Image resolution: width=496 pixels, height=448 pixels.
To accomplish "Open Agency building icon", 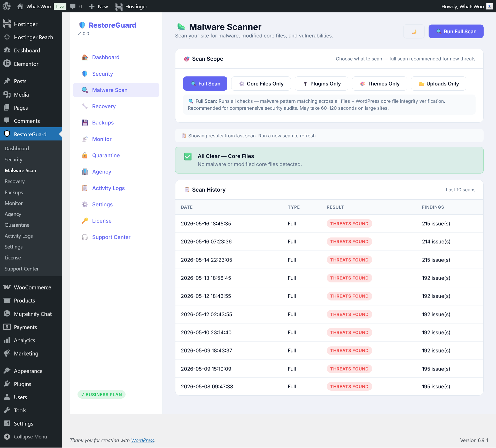I will click(85, 172).
